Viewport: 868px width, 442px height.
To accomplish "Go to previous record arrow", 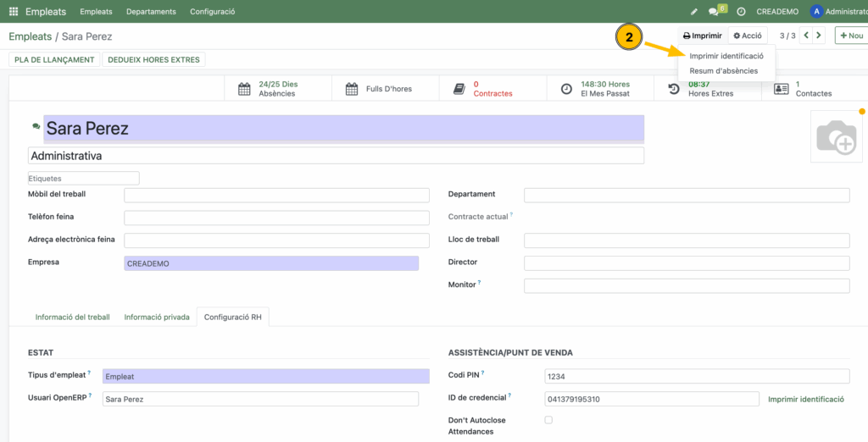I will [x=807, y=36].
